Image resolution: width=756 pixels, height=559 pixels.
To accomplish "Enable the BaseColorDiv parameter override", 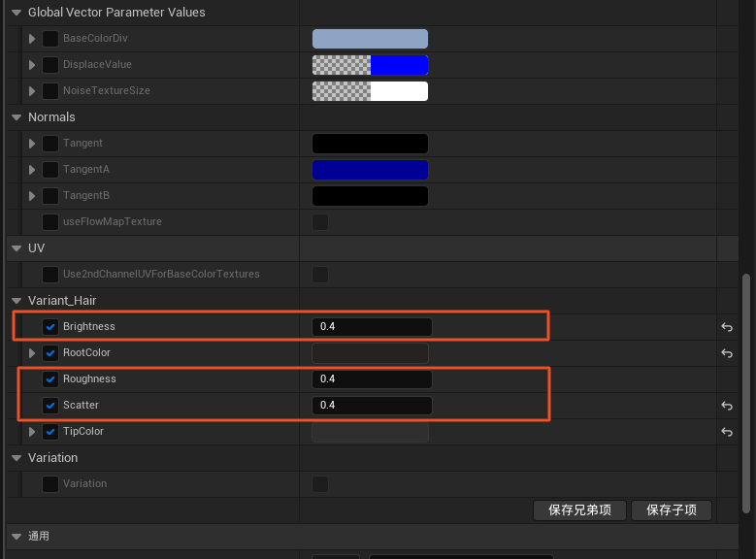I will click(x=50, y=39).
